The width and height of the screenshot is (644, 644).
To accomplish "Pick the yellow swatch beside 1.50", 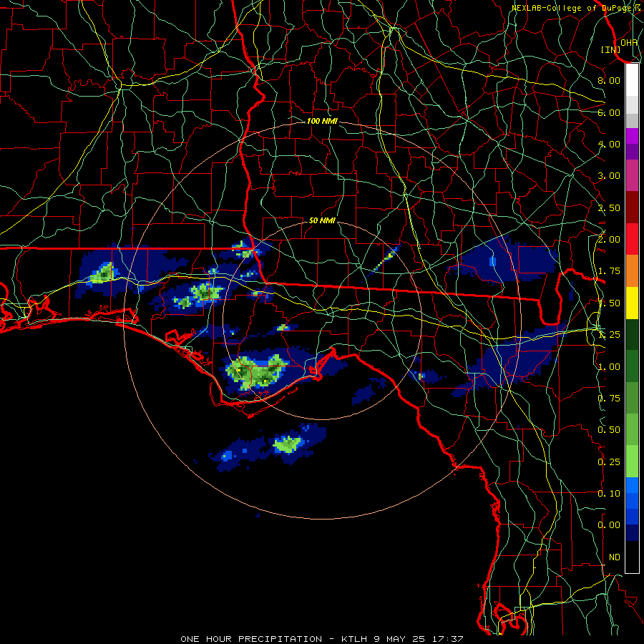I will coord(632,303).
